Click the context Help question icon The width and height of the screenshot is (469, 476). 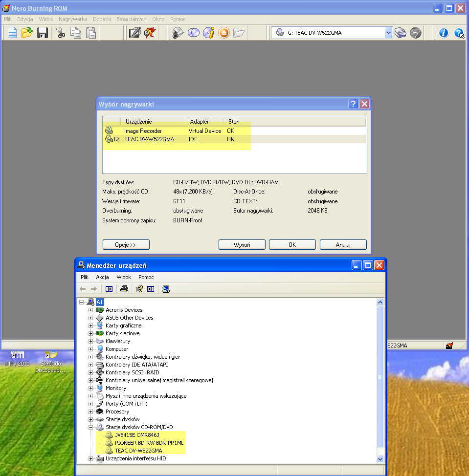[459, 33]
